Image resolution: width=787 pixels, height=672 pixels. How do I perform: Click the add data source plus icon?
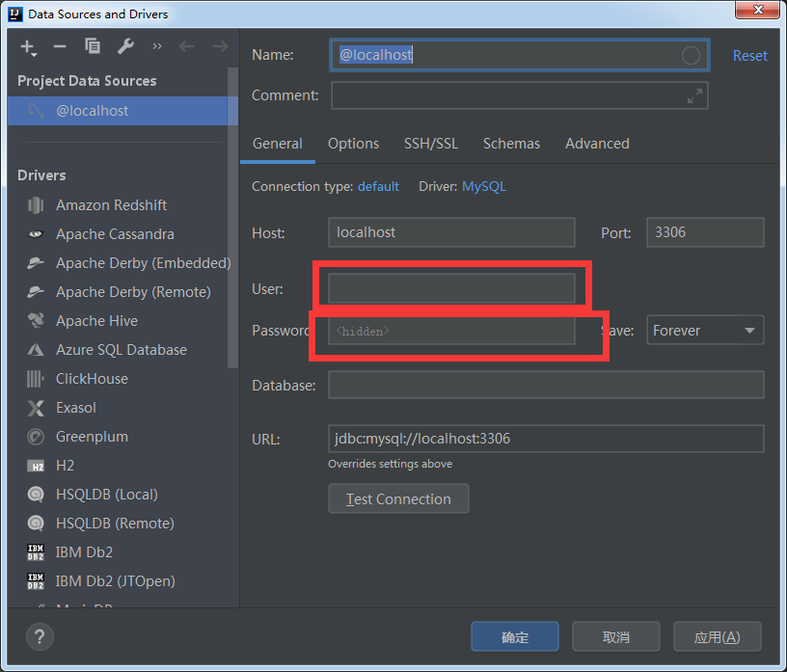click(x=28, y=47)
